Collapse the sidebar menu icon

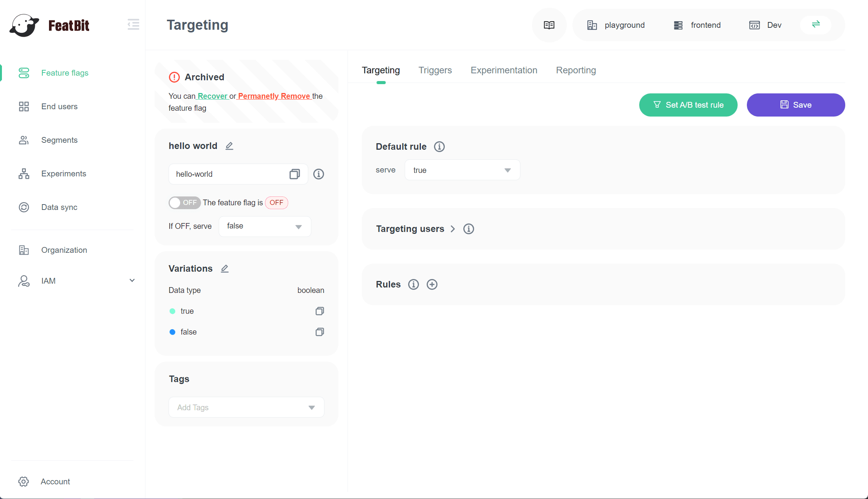pos(133,24)
